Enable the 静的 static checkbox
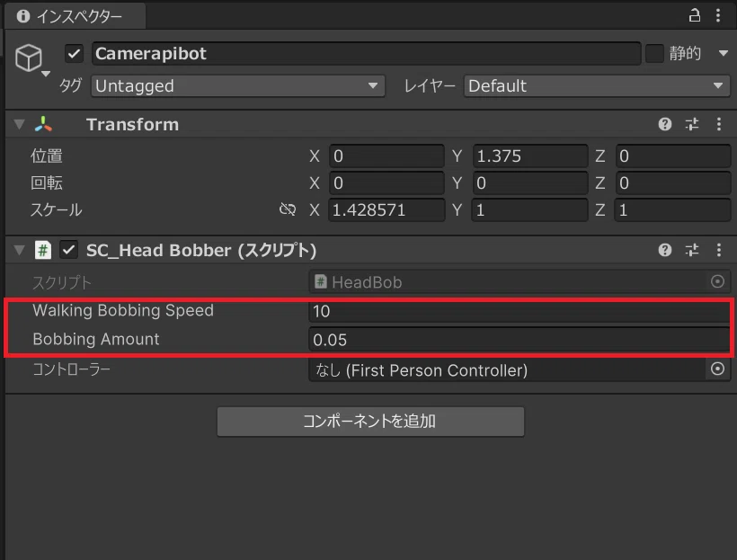The image size is (737, 560). pyautogui.click(x=654, y=54)
